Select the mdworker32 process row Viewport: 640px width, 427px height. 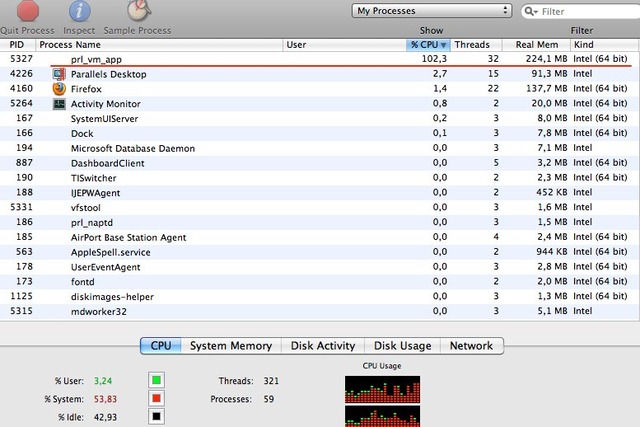320,311
